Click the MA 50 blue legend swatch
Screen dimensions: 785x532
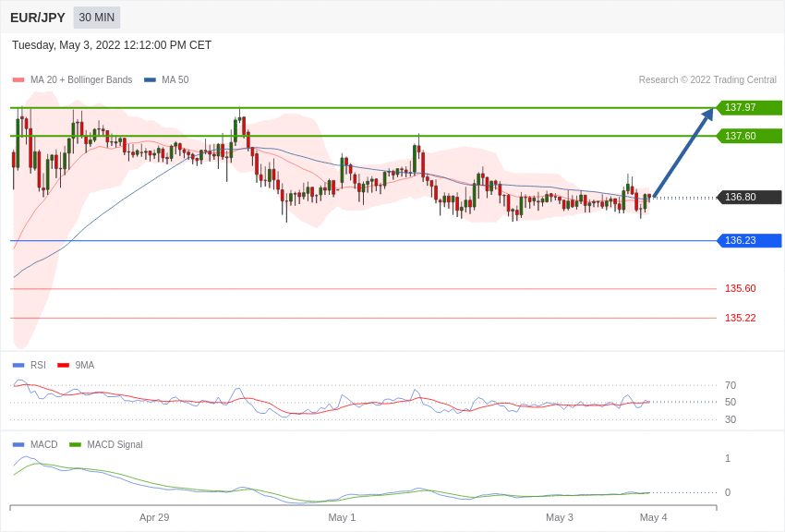click(x=150, y=79)
